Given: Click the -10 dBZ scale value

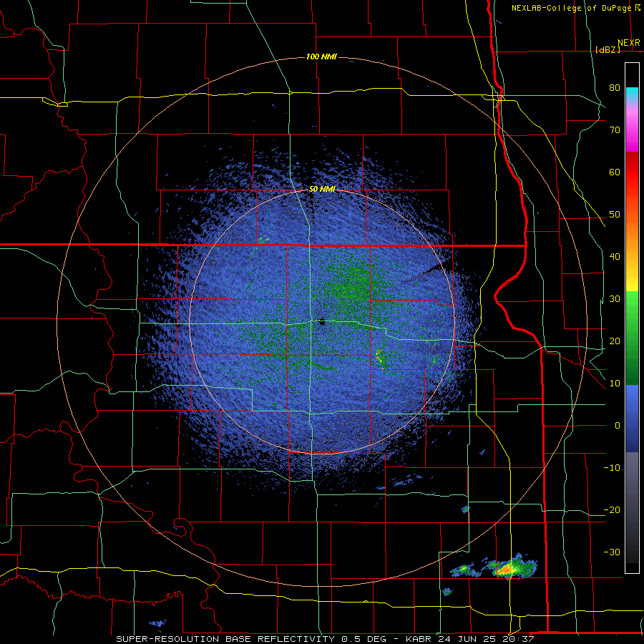Looking at the screenshot, I should click(612, 468).
